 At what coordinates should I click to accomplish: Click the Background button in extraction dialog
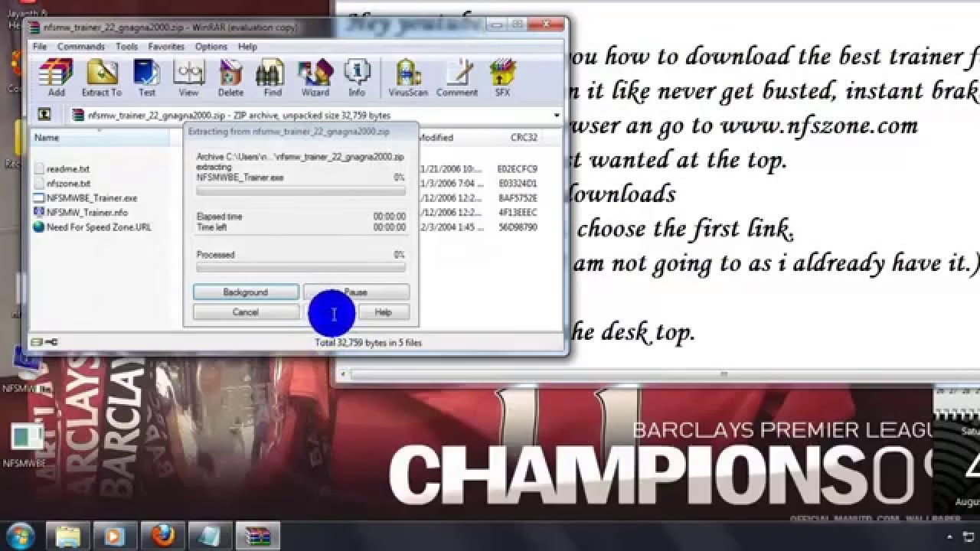(246, 292)
